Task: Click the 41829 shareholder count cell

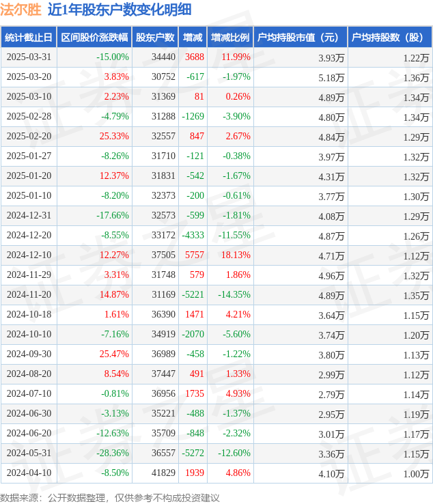Action: [x=164, y=473]
